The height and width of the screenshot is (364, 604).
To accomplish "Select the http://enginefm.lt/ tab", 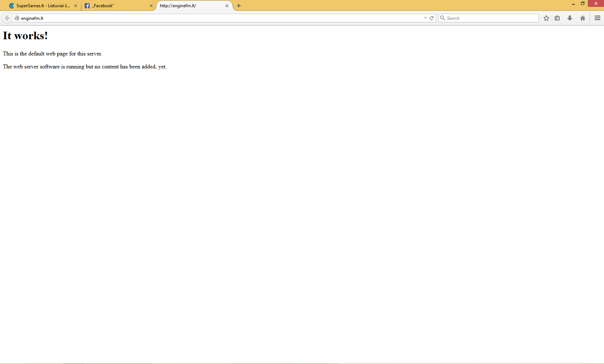I will 194,6.
